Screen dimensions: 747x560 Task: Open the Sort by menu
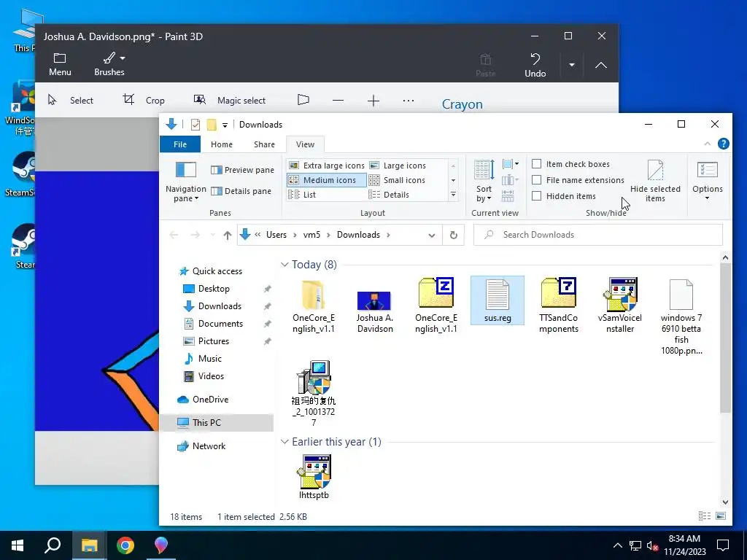(484, 182)
